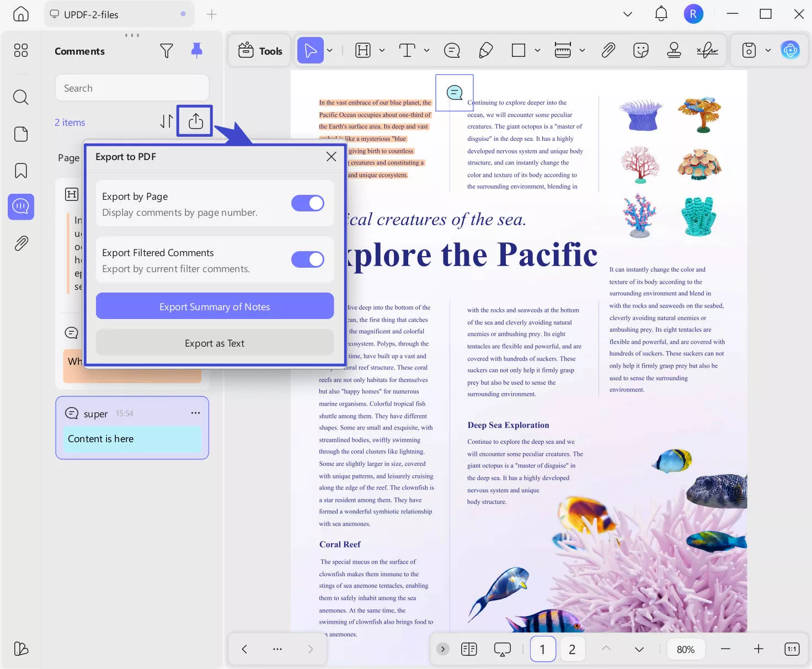Select the Stamp tool
The image size is (812, 669).
click(674, 50)
